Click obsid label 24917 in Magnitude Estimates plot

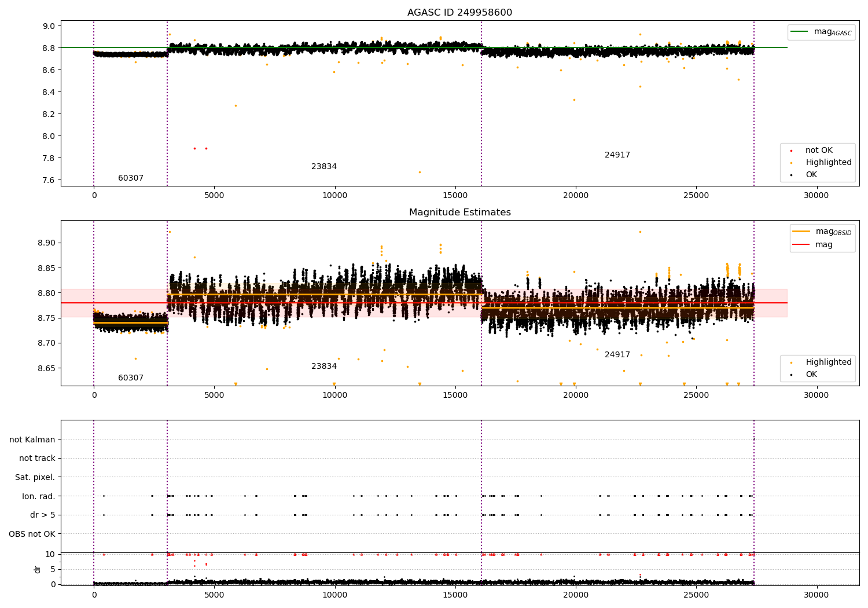tap(617, 355)
